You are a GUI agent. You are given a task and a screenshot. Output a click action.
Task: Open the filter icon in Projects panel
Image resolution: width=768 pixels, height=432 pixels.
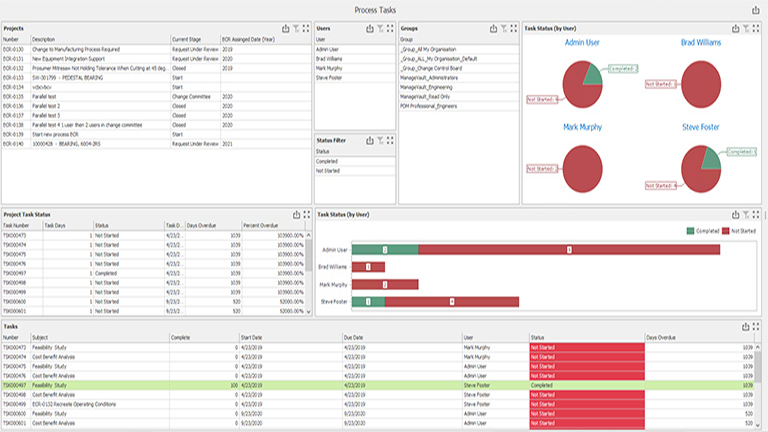[296, 29]
